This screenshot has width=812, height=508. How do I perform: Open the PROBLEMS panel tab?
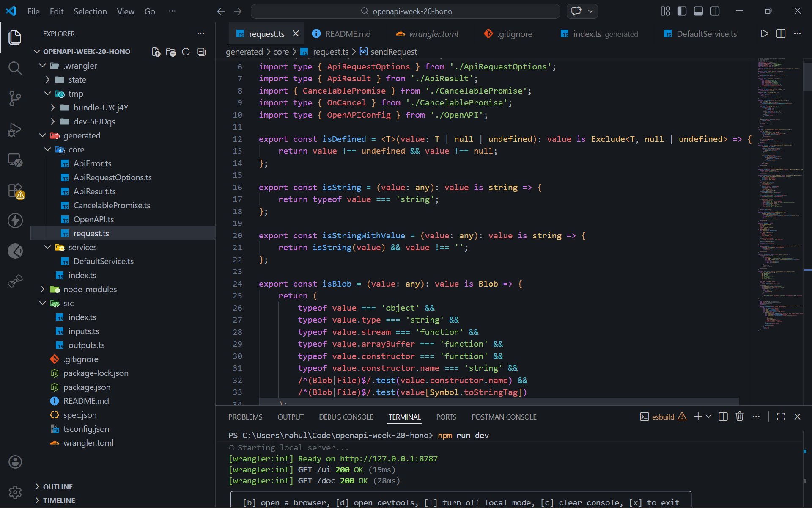245,417
